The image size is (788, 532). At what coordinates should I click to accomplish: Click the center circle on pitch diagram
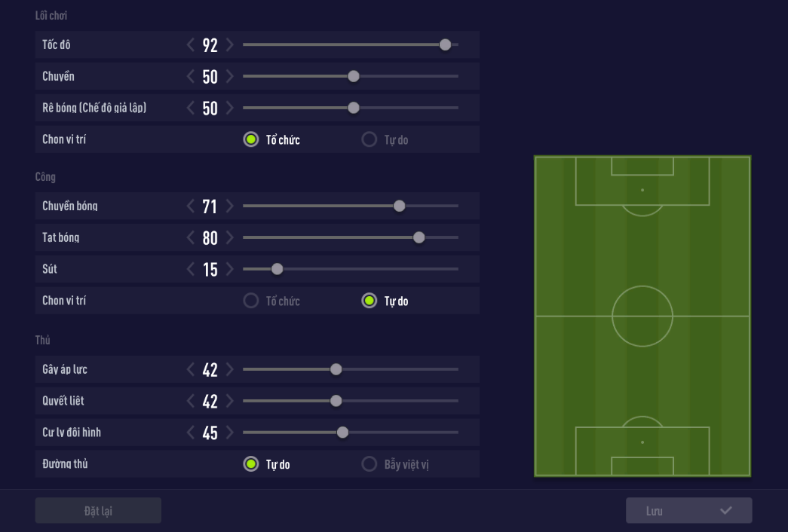[x=642, y=316]
